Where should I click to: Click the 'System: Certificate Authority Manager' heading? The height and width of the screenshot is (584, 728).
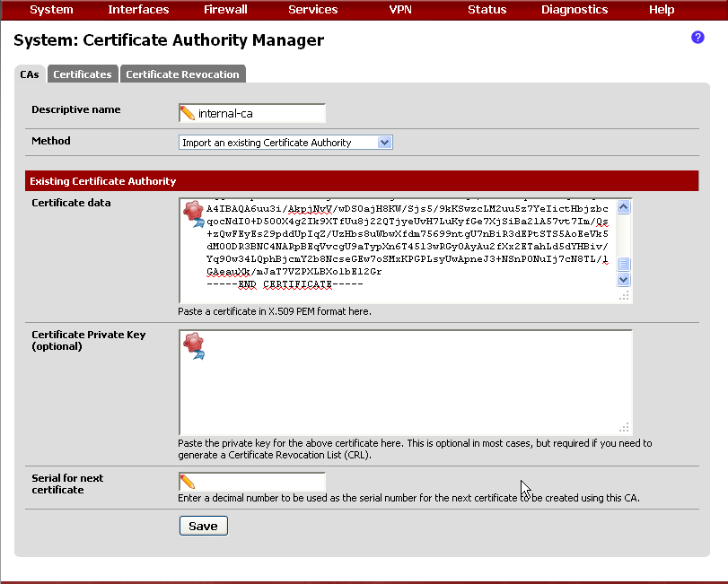[x=169, y=40]
